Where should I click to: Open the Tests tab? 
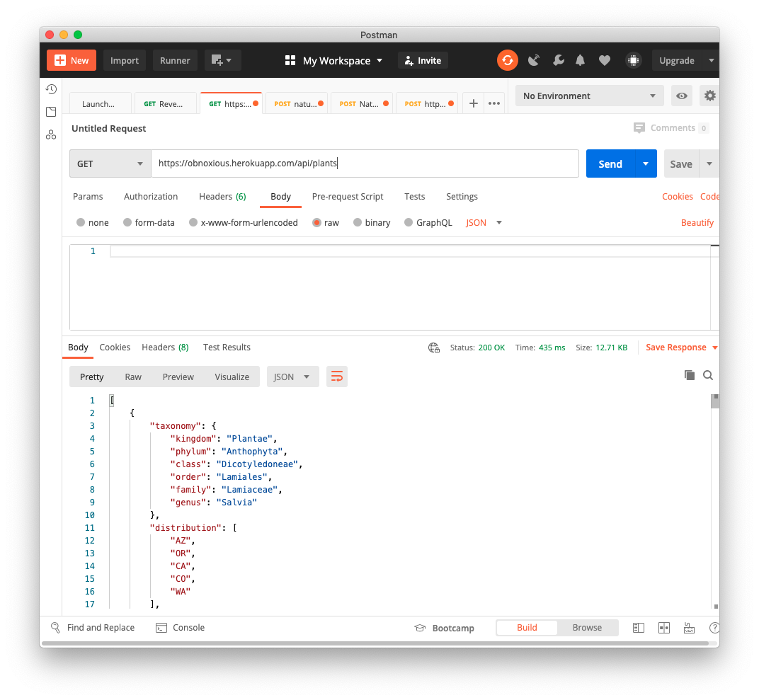414,196
